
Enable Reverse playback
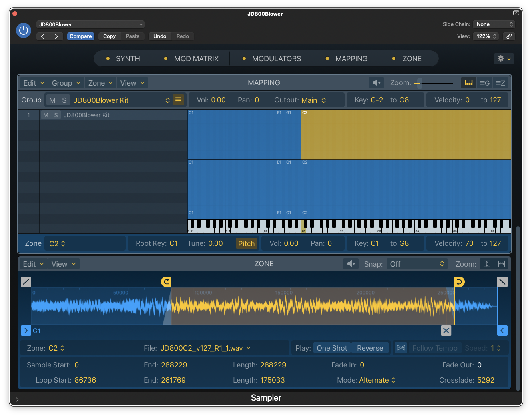point(370,348)
